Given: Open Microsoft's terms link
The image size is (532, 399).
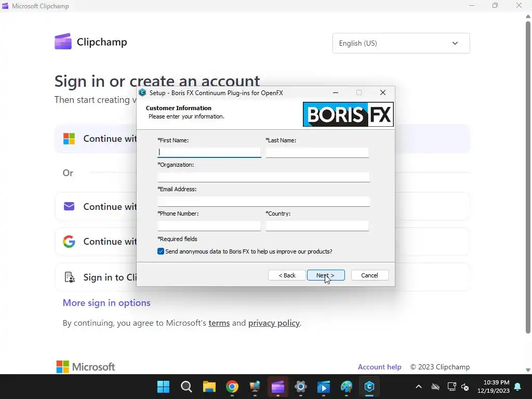Looking at the screenshot, I should tap(219, 323).
